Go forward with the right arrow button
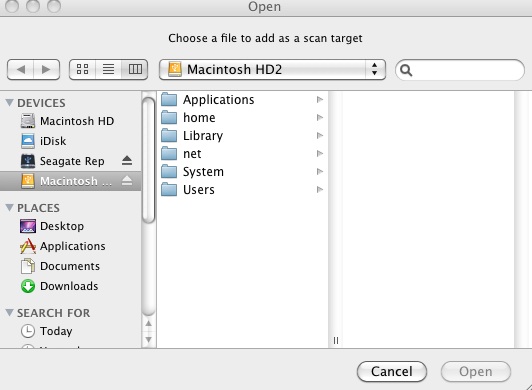 tap(46, 70)
